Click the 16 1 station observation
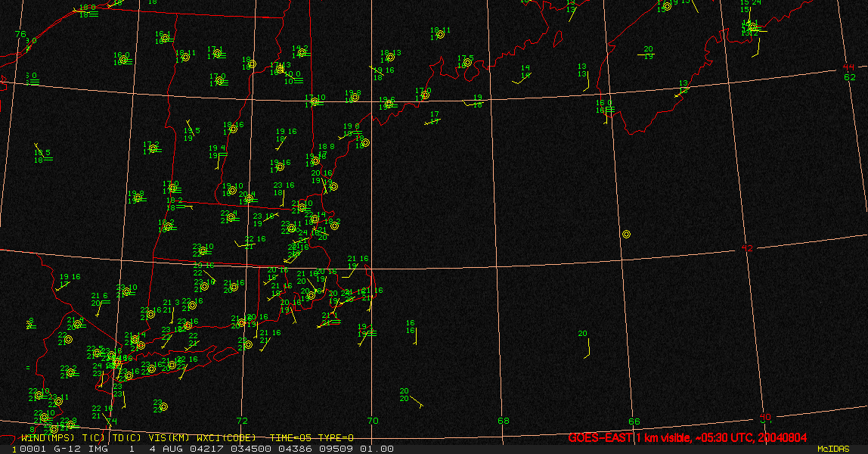The height and width of the screenshot is (454, 868). pyautogui.click(x=164, y=38)
